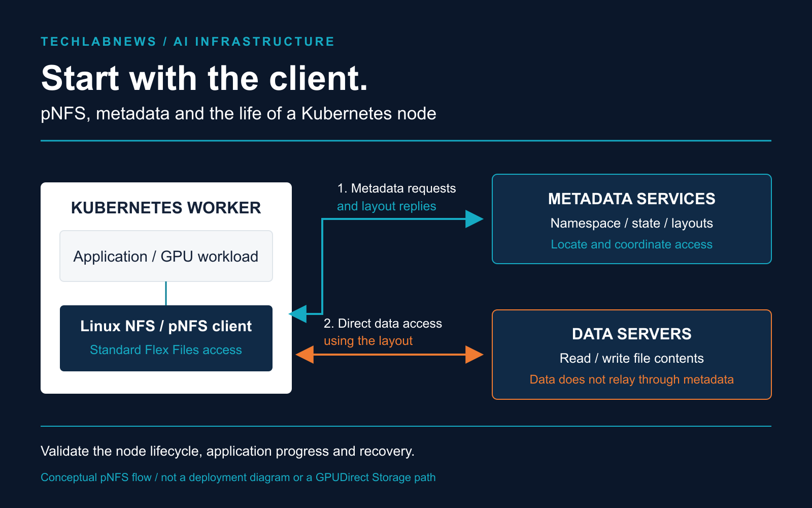Viewport: 812px width, 508px height.
Task: Click the 'Standard Flex Files access' text
Action: coord(166,350)
